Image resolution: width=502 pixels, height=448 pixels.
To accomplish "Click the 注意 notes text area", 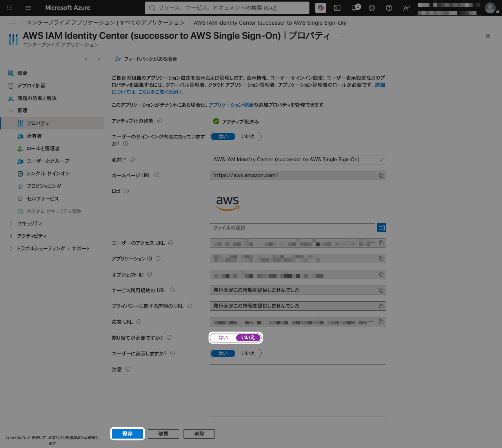I will point(298,391).
